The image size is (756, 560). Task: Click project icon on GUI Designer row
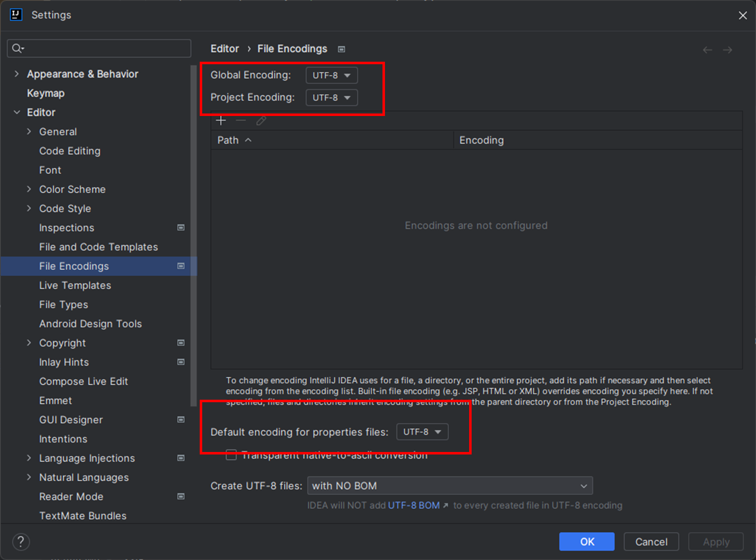coord(181,420)
